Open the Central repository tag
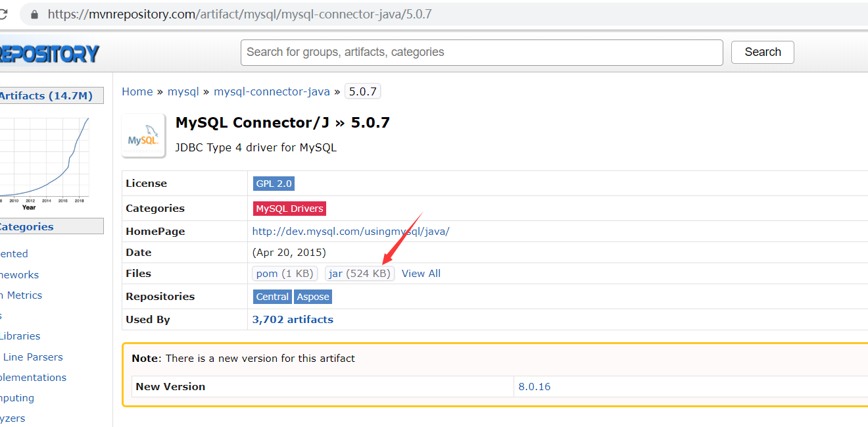Screen dimensions: 868x427 coord(272,297)
